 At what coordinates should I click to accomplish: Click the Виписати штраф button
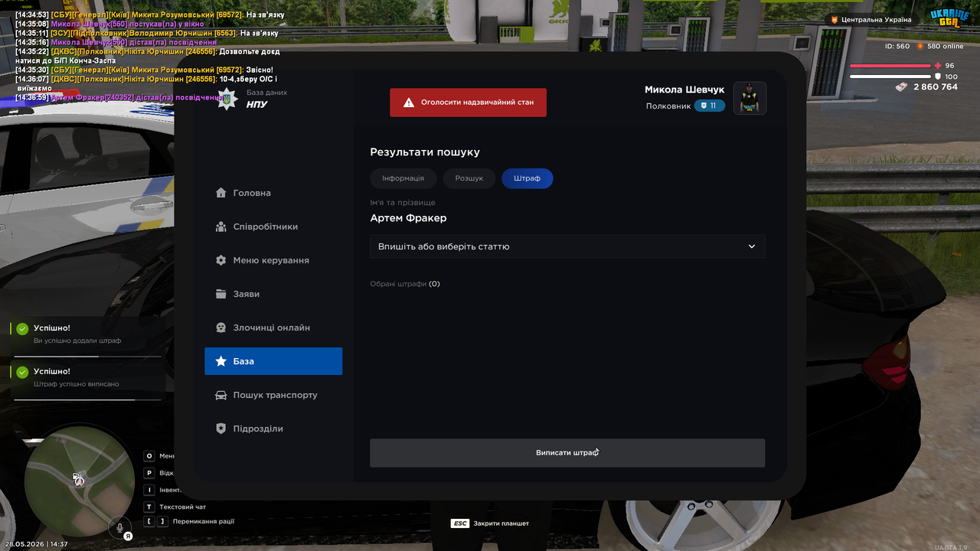tap(567, 453)
